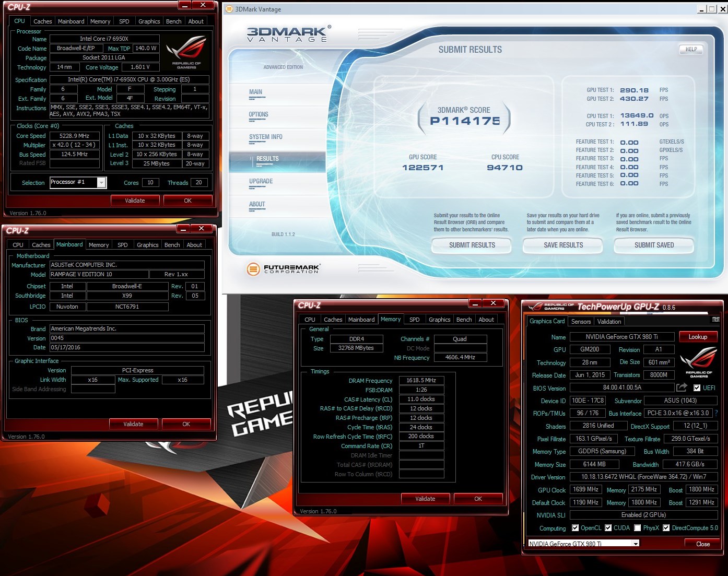This screenshot has height=576, width=728.
Task: Click the BIOS export arrow icon in GPU-Z
Action: tap(682, 387)
